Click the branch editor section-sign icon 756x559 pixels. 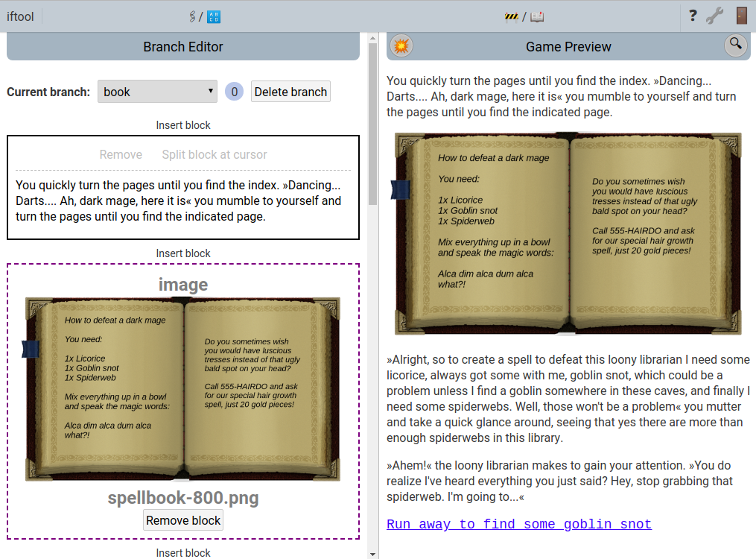192,17
